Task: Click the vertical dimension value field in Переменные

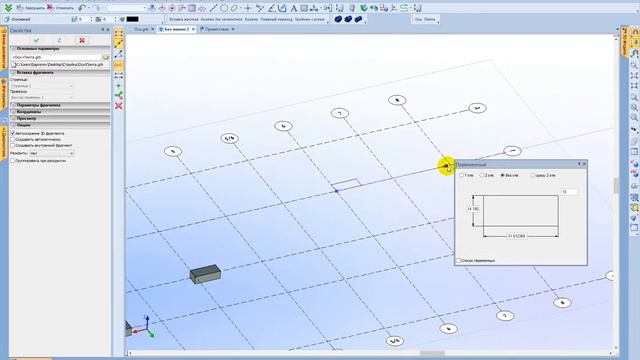Action: 473,209
